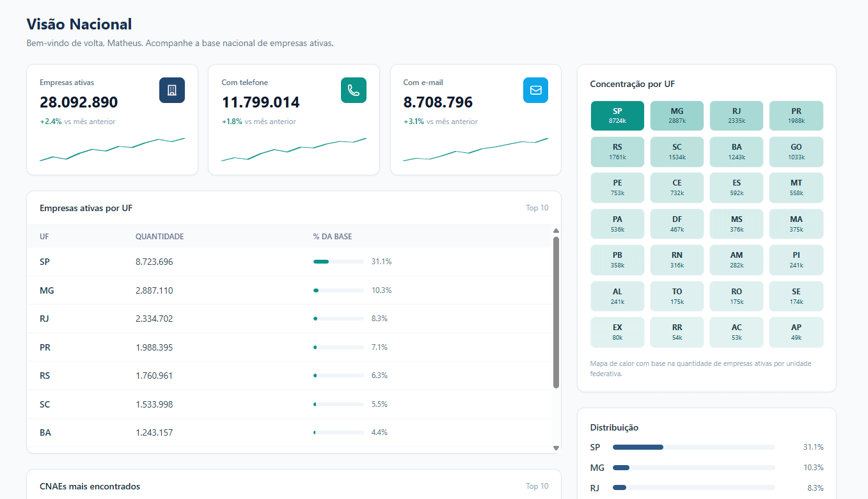Image resolution: width=868 pixels, height=499 pixels.
Task: Click the envelope icon on Com e-mail card
Action: (535, 90)
